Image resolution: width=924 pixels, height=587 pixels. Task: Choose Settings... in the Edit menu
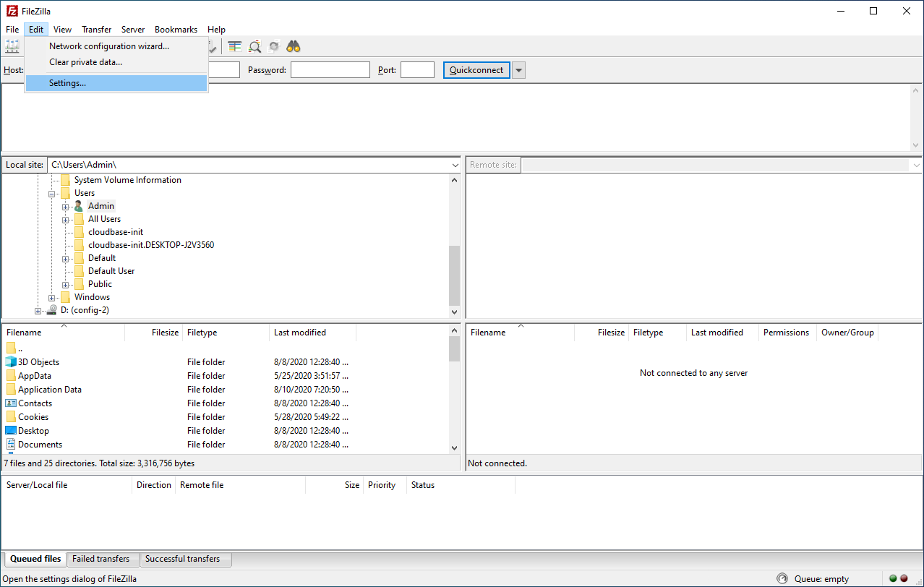click(x=116, y=83)
